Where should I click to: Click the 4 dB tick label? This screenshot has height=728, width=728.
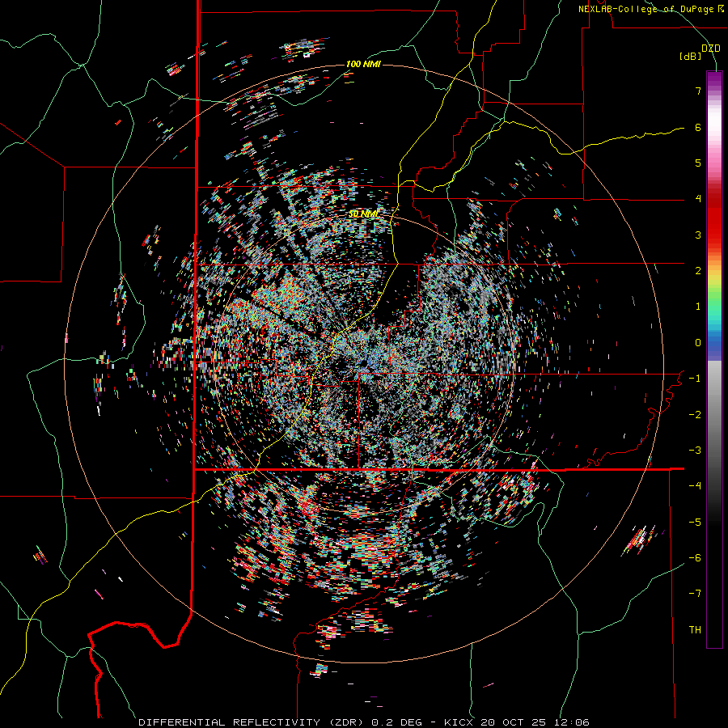tap(698, 199)
